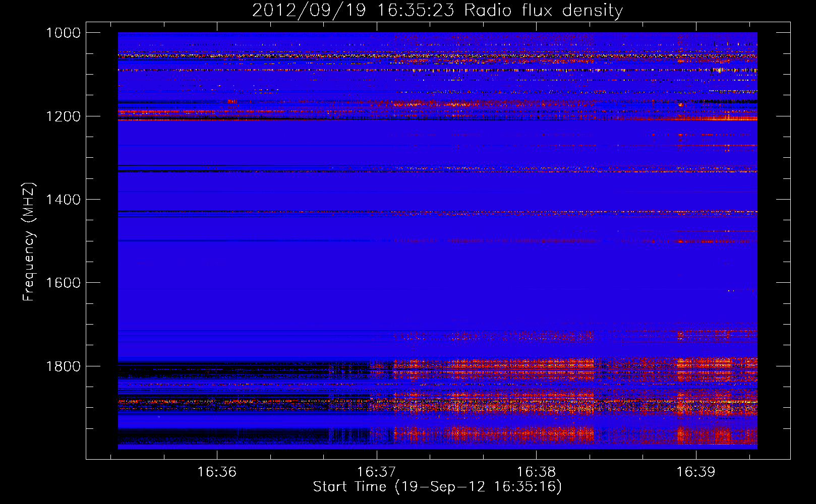The width and height of the screenshot is (816, 504).
Task: Click the '16:38' time axis label
Action: coord(536,472)
